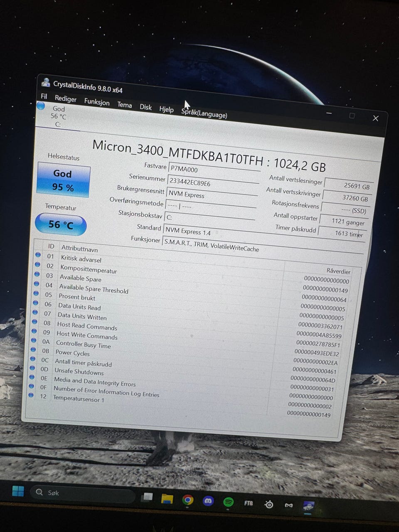Screen dimensions: 399x532
Task: Select the Kritisk advarsel attribute name
Action: coord(81,259)
